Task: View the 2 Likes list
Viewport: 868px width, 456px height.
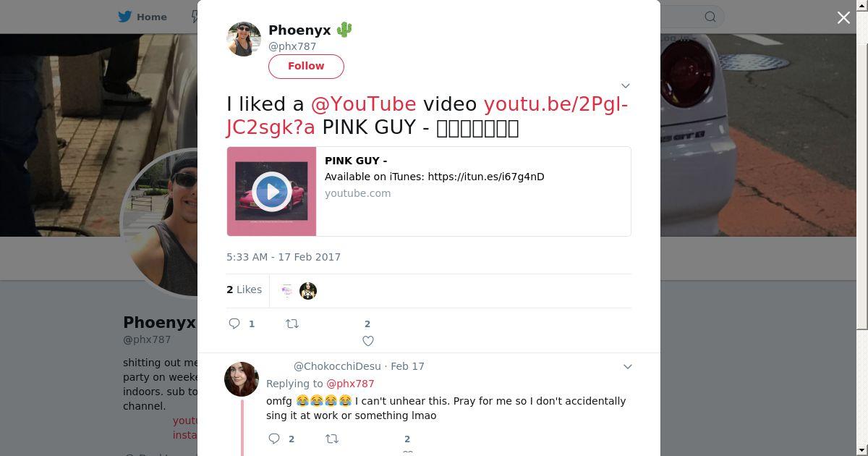Action: tap(244, 290)
